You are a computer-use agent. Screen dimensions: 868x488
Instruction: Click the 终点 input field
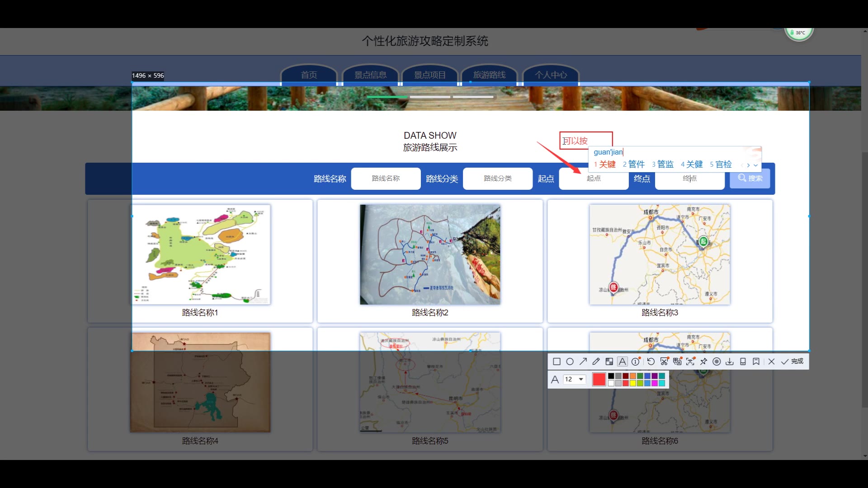tap(689, 178)
